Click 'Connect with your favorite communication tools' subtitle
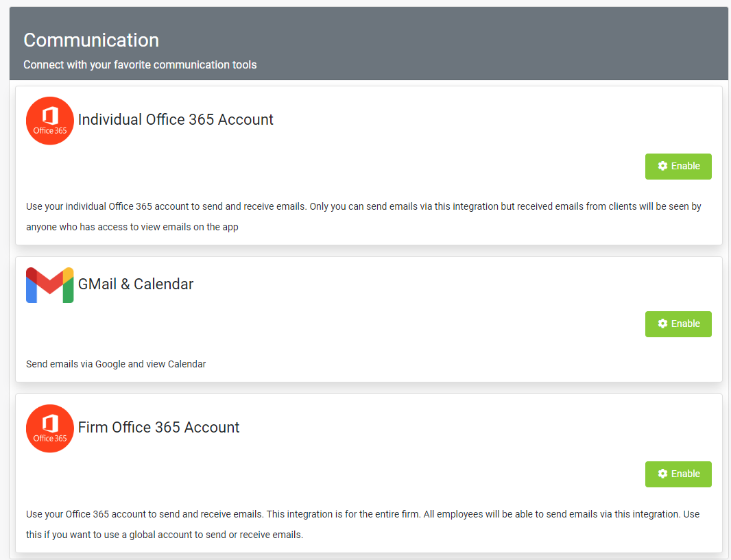 pyautogui.click(x=140, y=64)
